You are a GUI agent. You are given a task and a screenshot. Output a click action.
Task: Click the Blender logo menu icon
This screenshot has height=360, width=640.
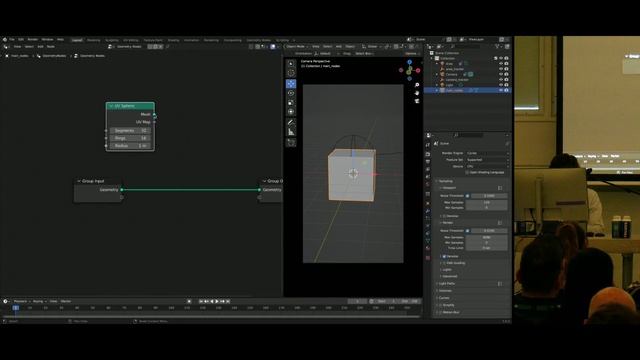pos(5,40)
